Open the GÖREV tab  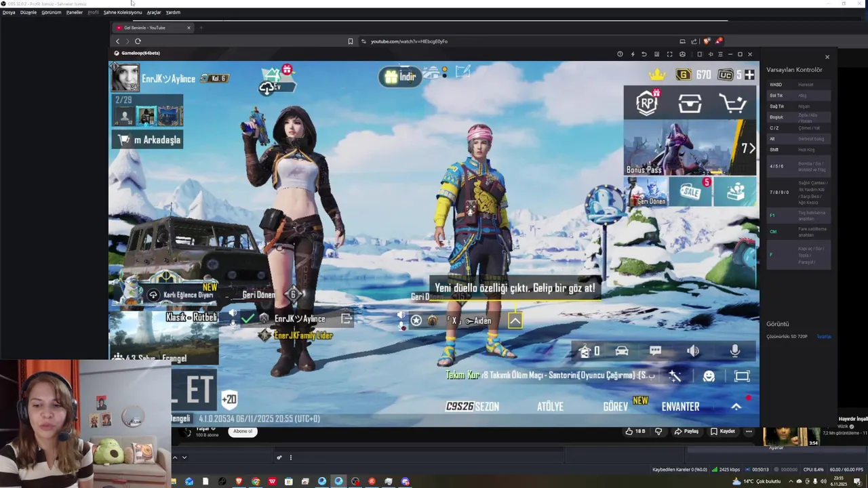tap(616, 407)
